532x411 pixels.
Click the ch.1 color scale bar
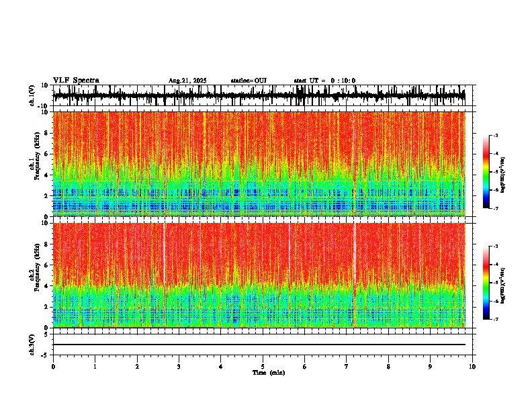click(486, 172)
